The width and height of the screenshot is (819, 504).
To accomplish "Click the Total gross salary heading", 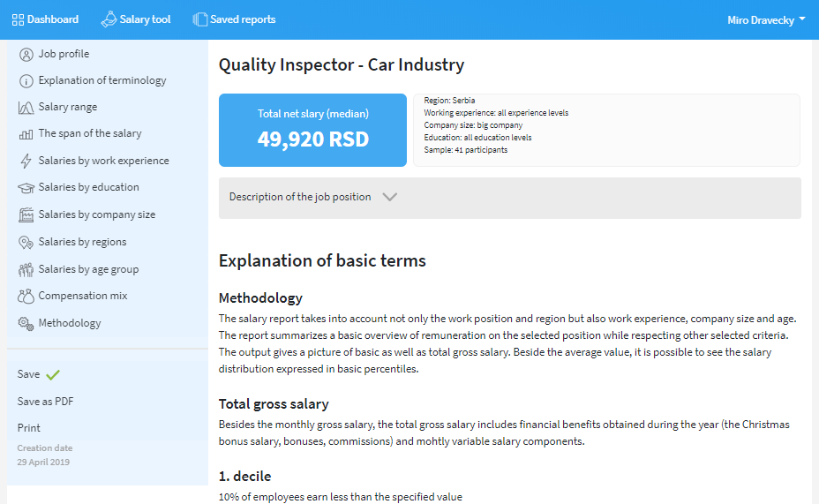I will pyautogui.click(x=274, y=404).
